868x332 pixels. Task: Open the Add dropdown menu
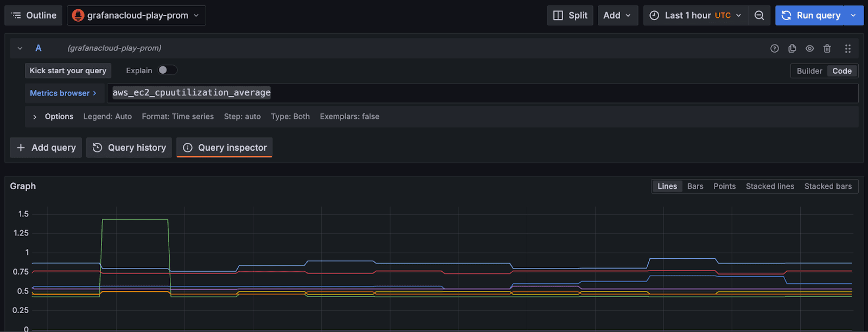(x=617, y=15)
